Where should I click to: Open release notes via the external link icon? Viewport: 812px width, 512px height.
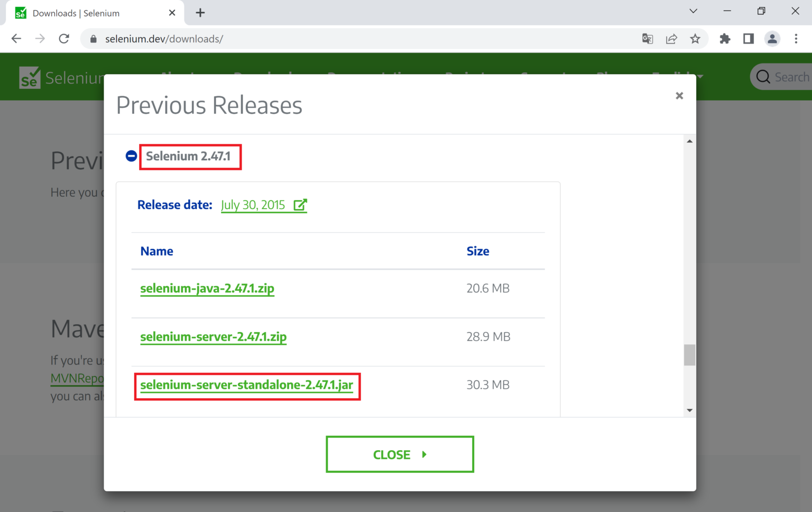tap(301, 204)
